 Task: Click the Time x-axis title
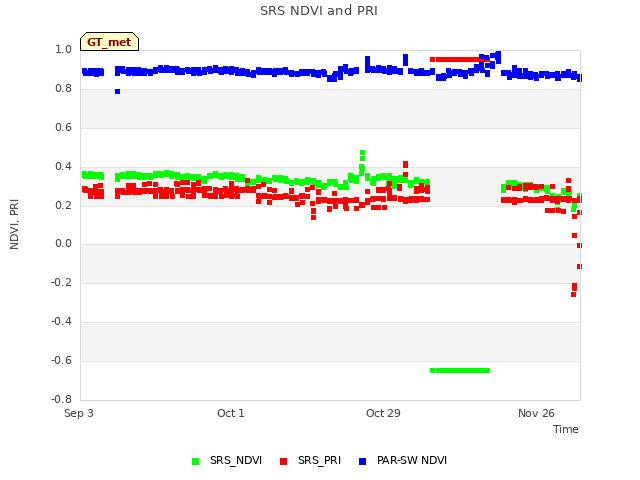click(565, 429)
